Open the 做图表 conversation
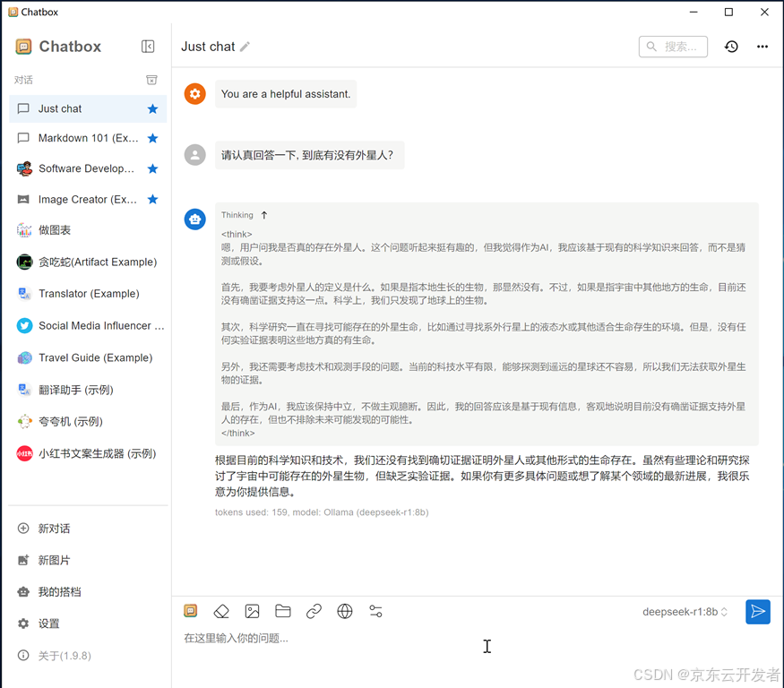This screenshot has height=688, width=784. point(88,230)
